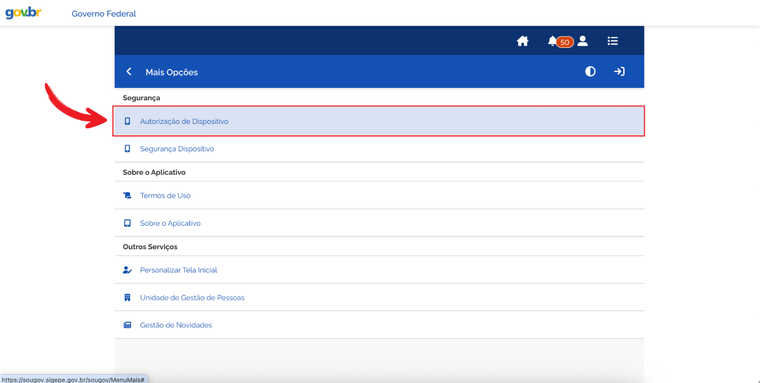Go back with the left chevron
This screenshot has width=760, height=383.
click(x=129, y=72)
